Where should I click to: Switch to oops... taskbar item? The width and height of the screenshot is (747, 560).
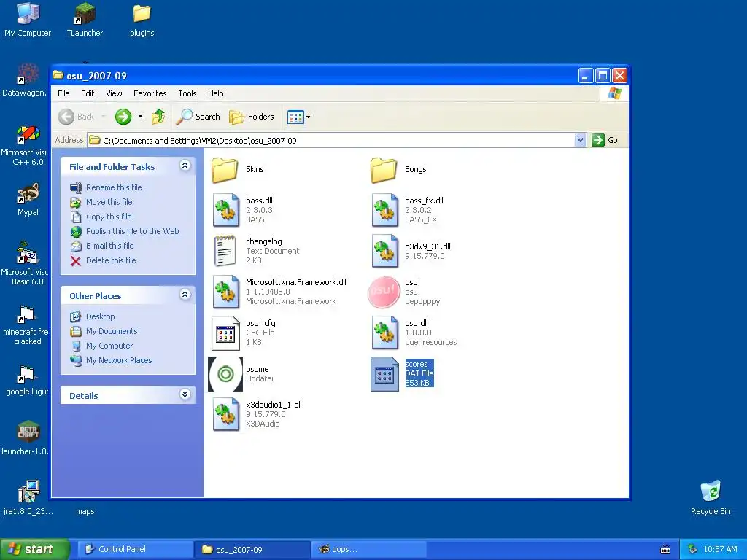point(368,549)
